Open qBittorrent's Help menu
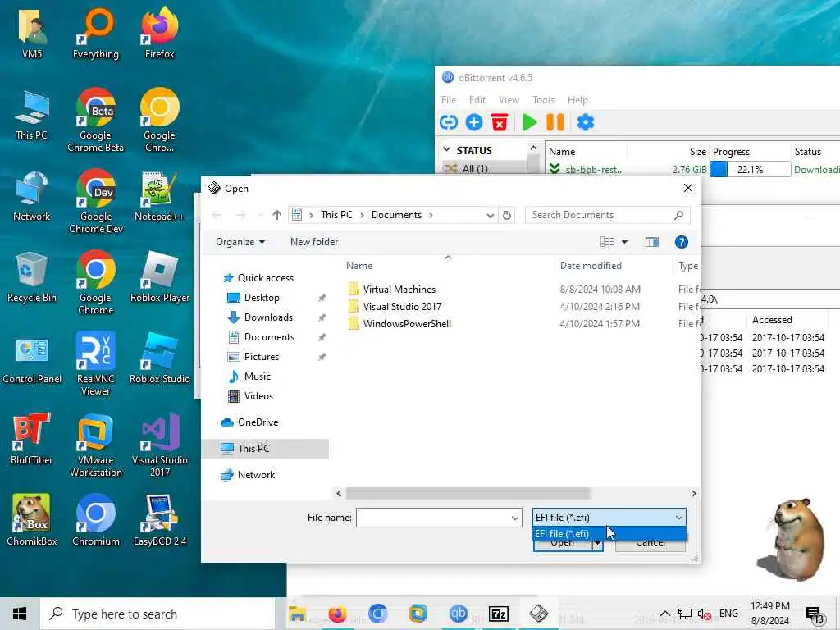Screen dimensions: 840x630 577,99
